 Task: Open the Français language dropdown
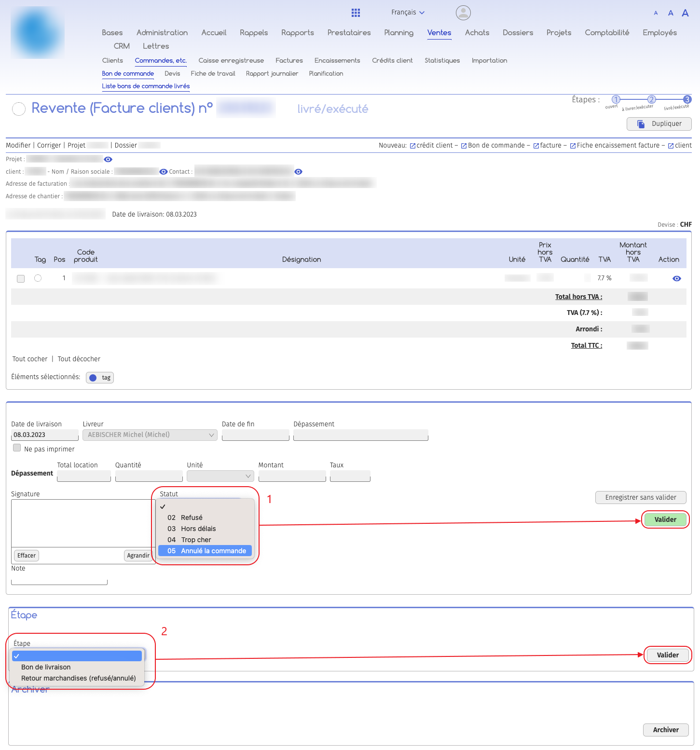tap(408, 13)
